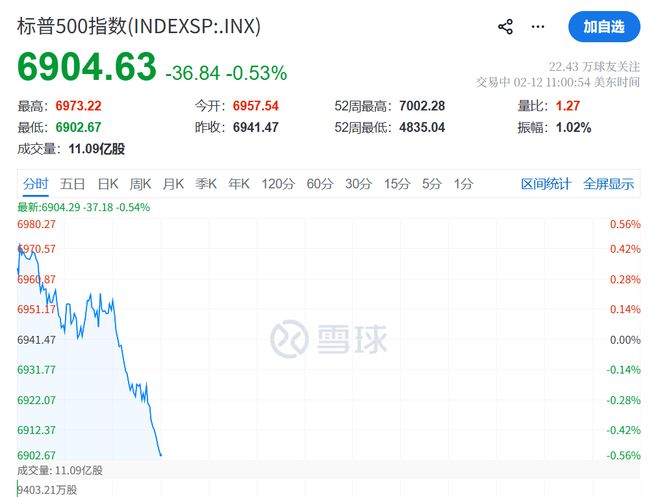Switch to the 120分 interval
The width and height of the screenshot is (660, 497).
click(x=277, y=184)
